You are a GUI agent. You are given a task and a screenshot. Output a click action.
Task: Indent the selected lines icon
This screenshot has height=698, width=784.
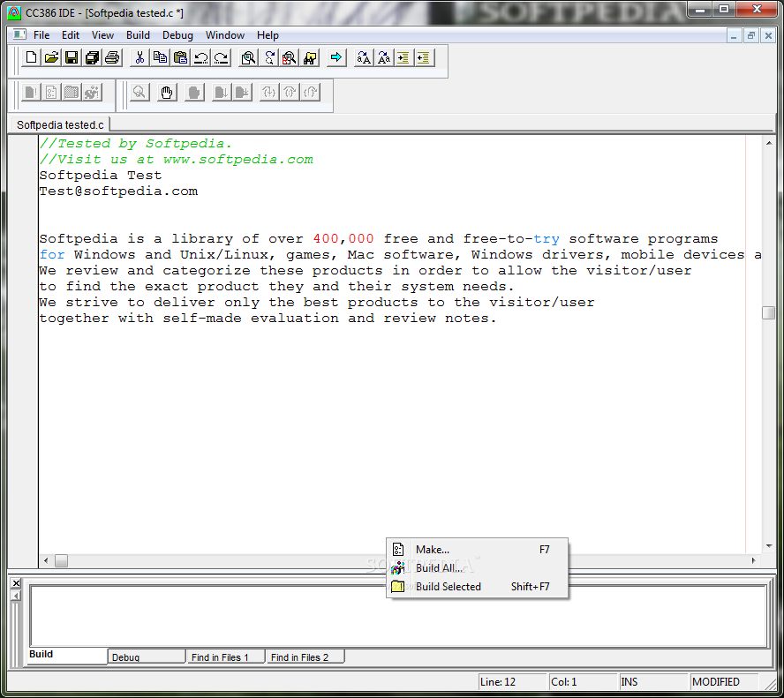tap(403, 58)
